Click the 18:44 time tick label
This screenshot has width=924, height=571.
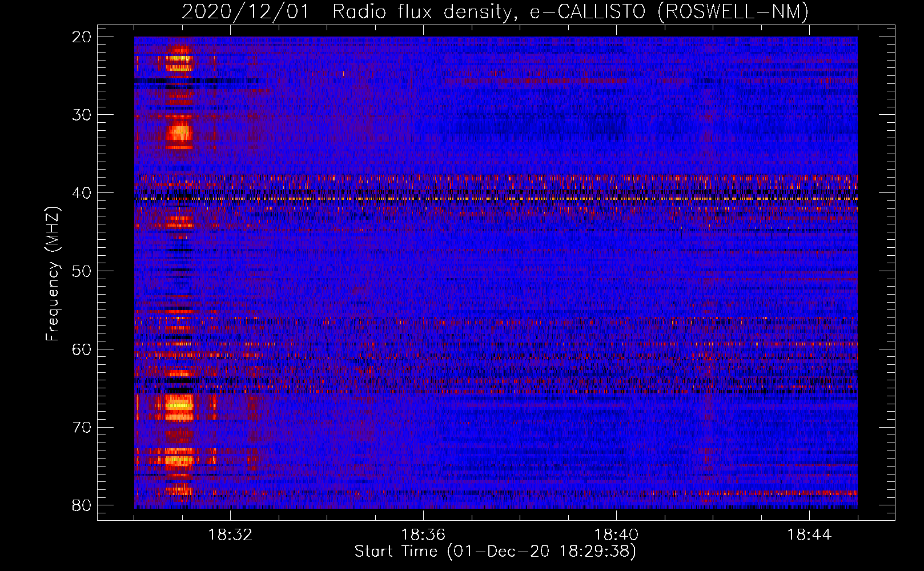point(809,535)
